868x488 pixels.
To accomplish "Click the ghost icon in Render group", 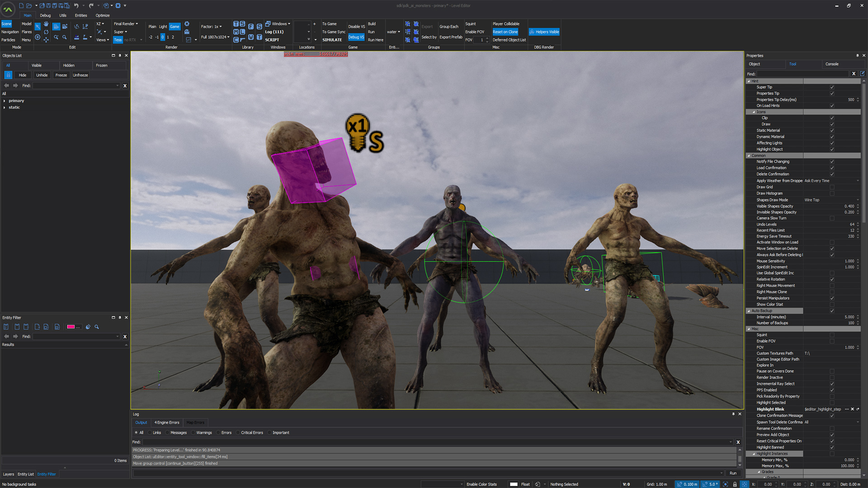I will (187, 32).
